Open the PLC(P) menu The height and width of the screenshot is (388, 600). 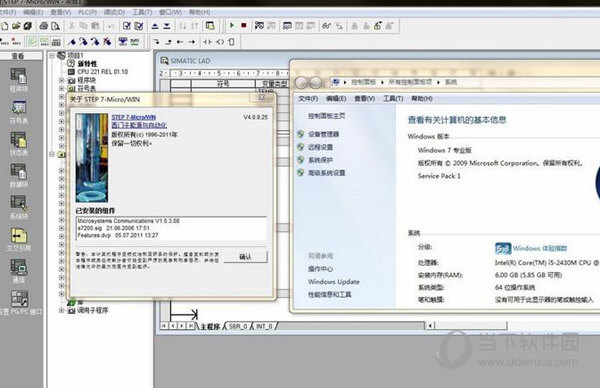[87, 12]
